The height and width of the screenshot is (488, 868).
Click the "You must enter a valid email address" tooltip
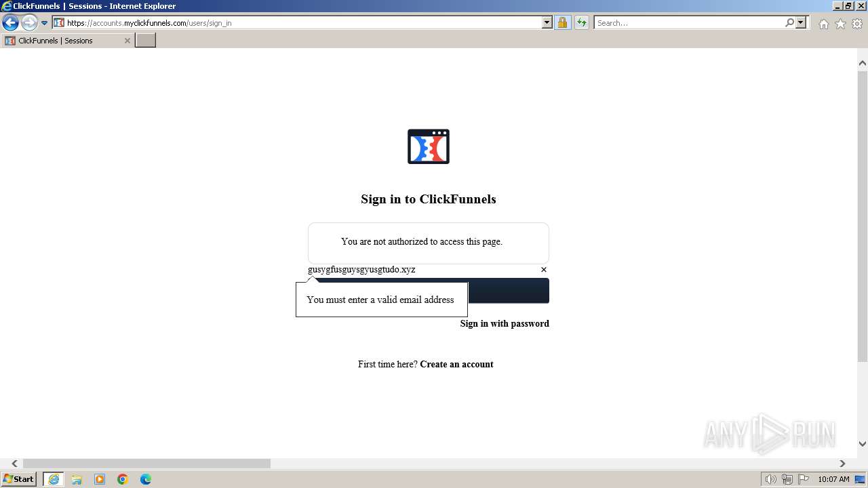point(381,300)
